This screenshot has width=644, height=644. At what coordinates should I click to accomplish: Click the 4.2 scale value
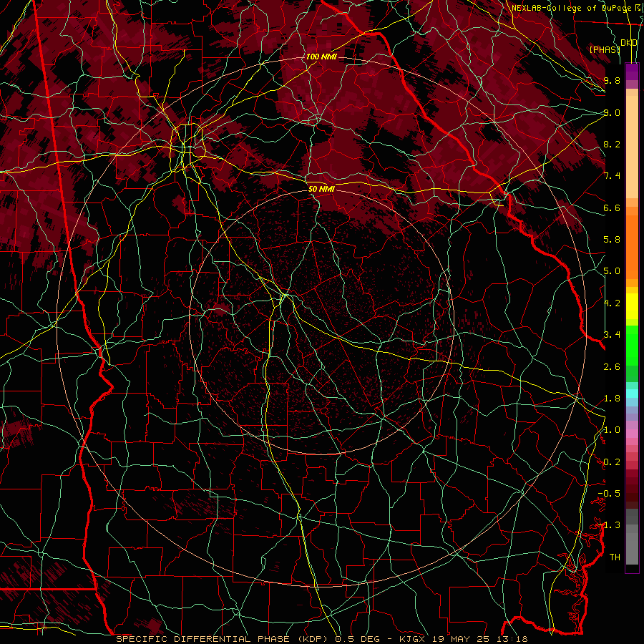point(612,303)
